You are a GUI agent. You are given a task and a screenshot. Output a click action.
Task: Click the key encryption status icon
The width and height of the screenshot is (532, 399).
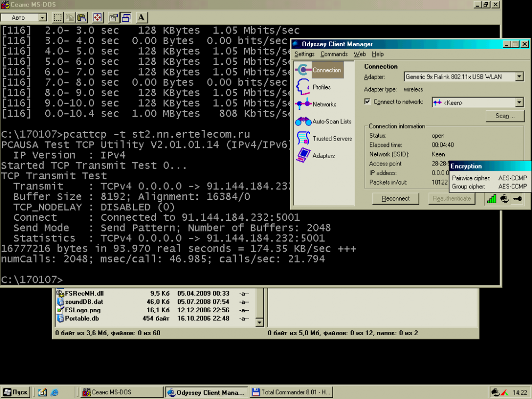pyautogui.click(x=517, y=198)
